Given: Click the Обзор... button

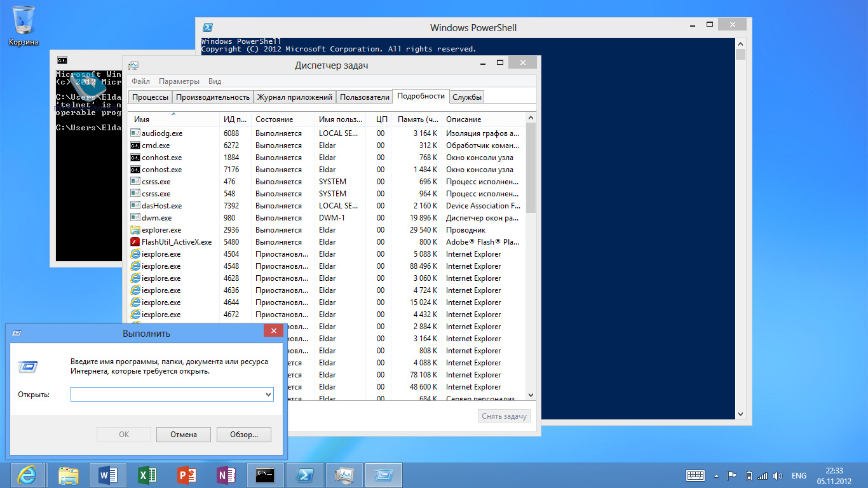Looking at the screenshot, I should click(x=244, y=435).
